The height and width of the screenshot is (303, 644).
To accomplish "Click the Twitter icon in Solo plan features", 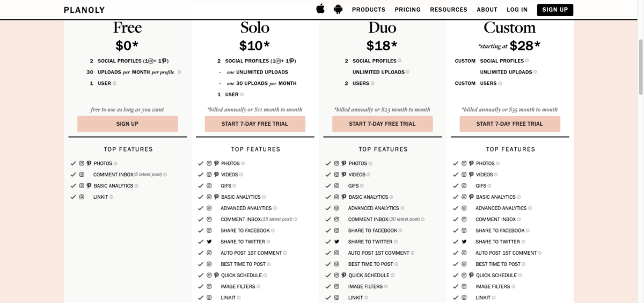I will point(209,242).
